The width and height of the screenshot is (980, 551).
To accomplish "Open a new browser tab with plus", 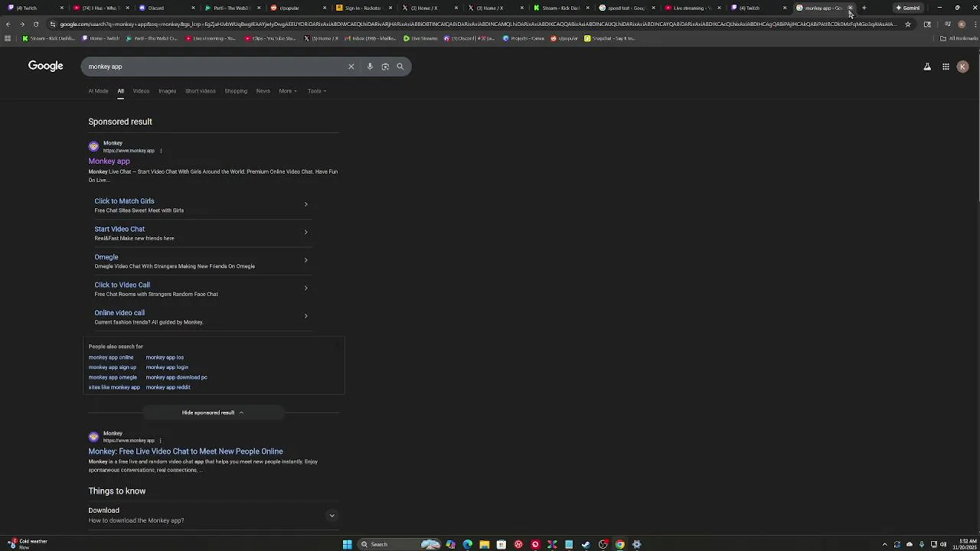I will 864,8.
